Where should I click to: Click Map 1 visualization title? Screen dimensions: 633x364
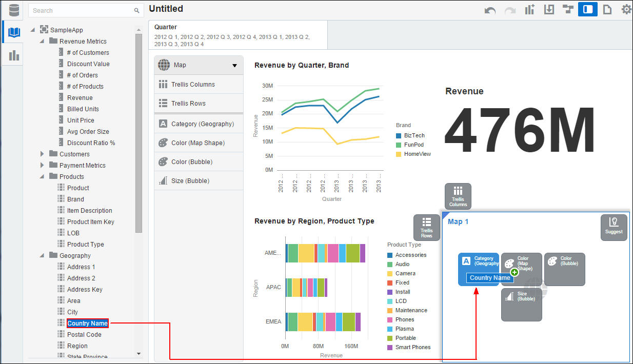tap(458, 221)
